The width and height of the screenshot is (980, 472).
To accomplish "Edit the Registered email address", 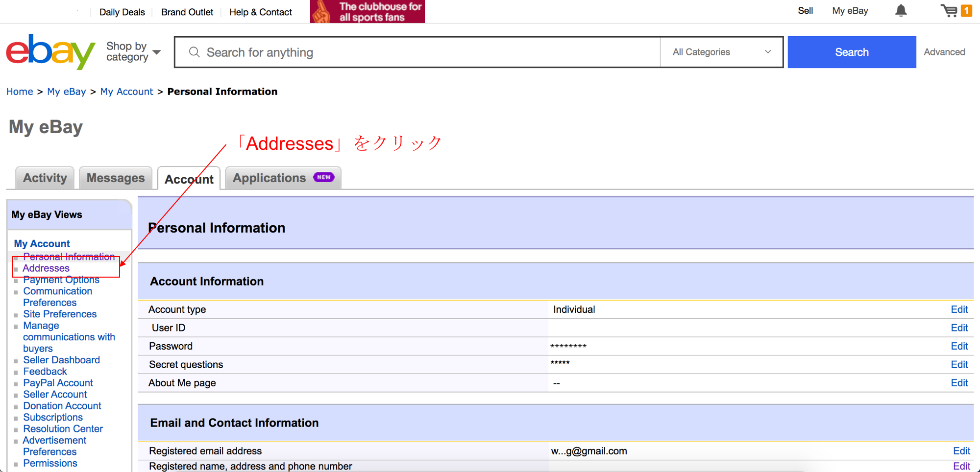I will [961, 451].
